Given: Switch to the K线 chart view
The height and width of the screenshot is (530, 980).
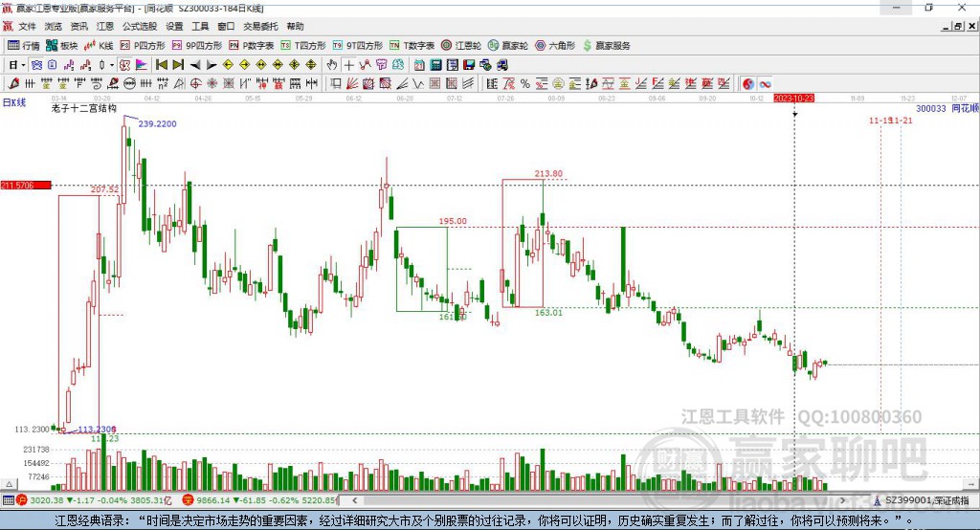Looking at the screenshot, I should point(99,46).
